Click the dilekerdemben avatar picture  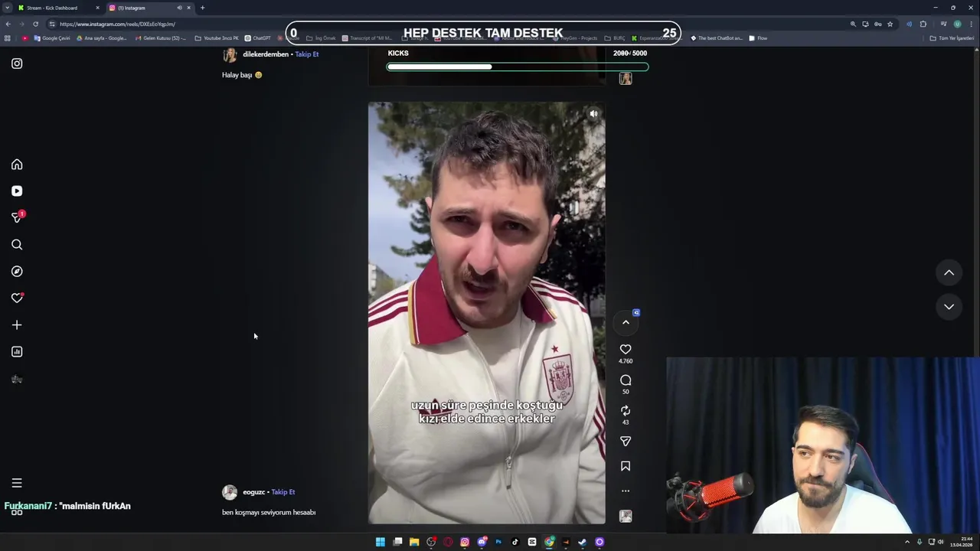[x=230, y=55]
